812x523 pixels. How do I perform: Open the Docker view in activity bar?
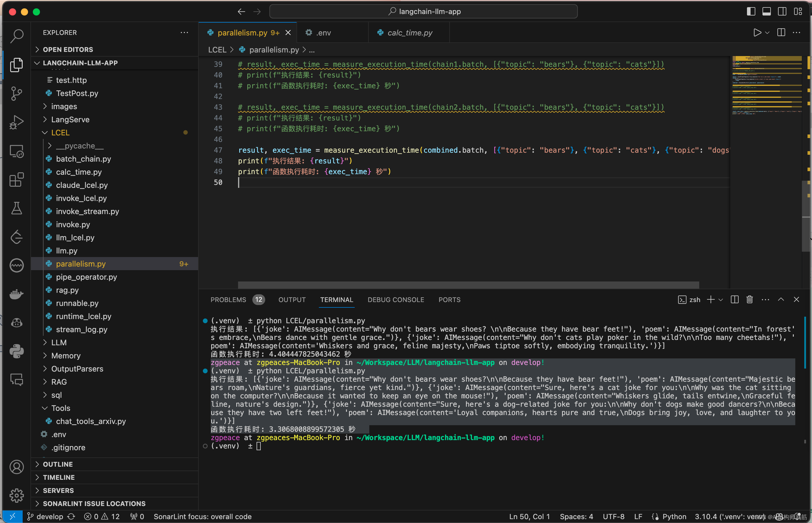tap(17, 294)
